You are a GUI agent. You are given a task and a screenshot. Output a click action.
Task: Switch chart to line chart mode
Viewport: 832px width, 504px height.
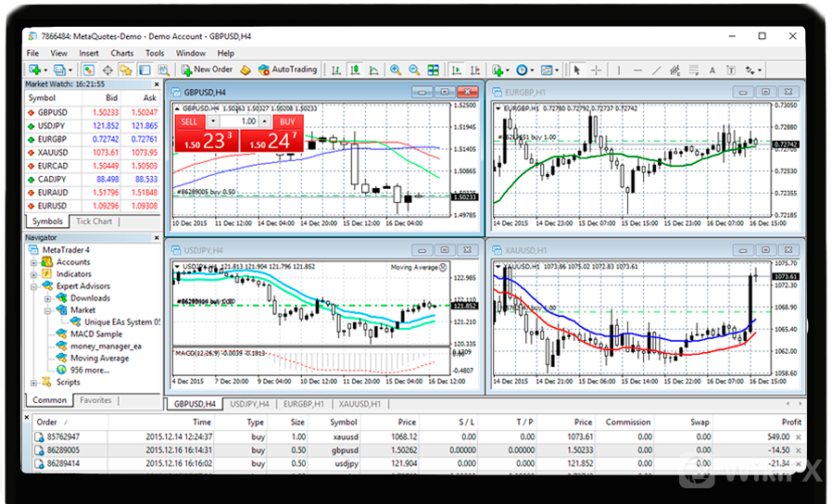(373, 69)
